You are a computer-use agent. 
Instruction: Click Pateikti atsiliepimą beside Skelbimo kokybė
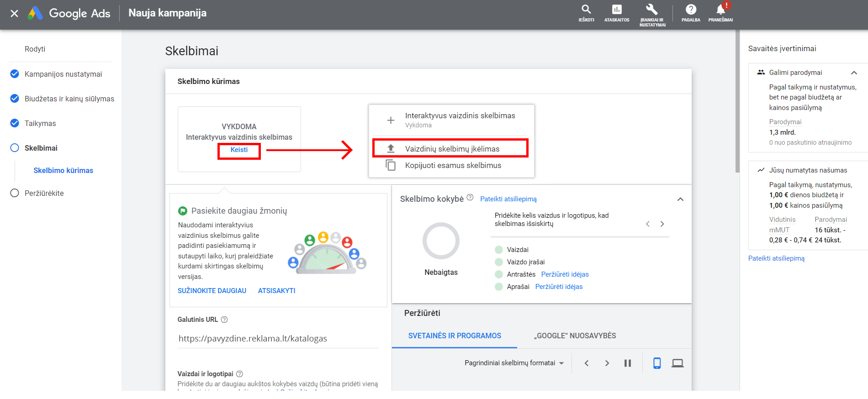pos(508,199)
